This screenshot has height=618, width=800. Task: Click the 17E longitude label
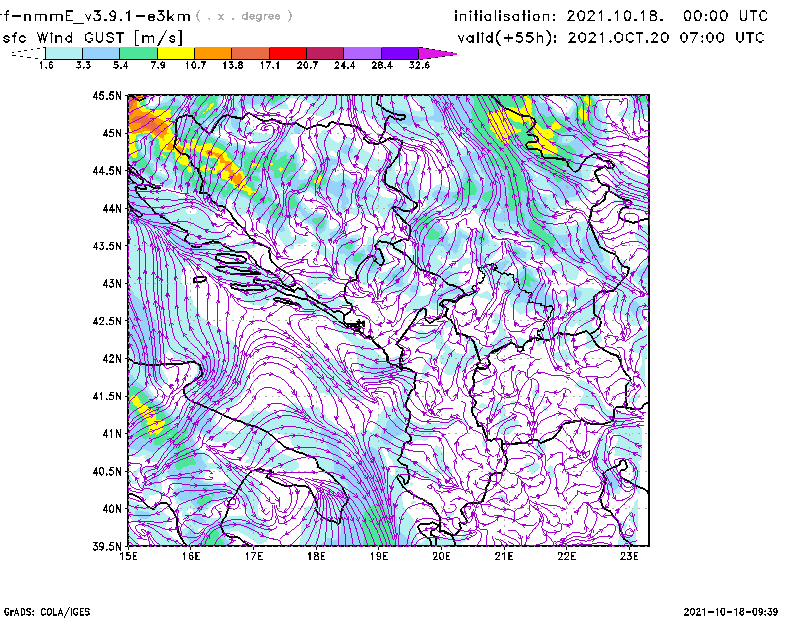254,556
